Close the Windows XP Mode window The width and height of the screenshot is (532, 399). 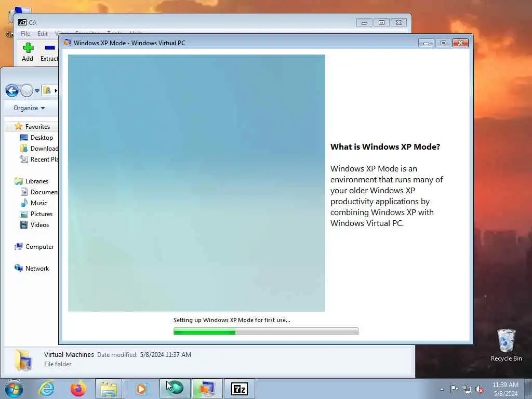pyautogui.click(x=460, y=43)
